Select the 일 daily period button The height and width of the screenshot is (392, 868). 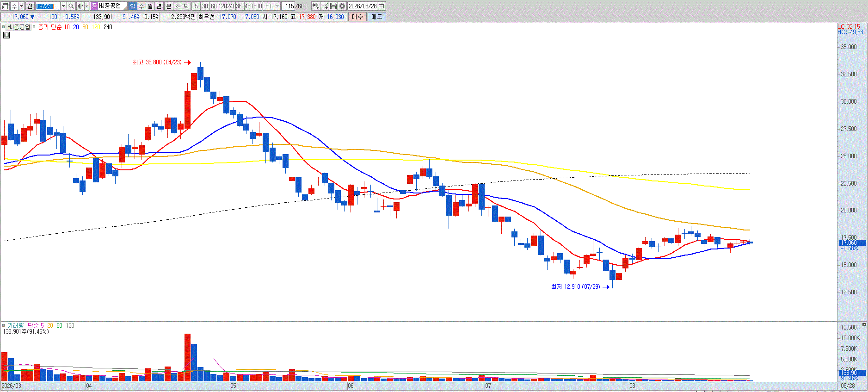pos(133,6)
